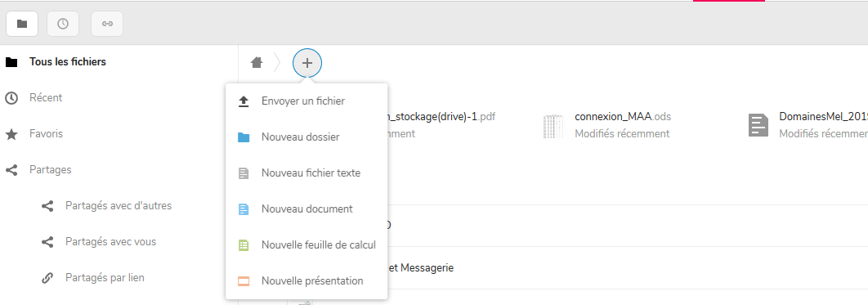Click the link icon in top toolbar
This screenshot has height=305, width=868.
tap(107, 24)
